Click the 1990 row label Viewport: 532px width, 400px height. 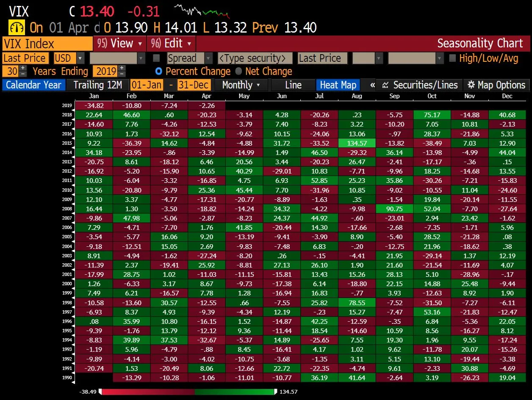pyautogui.click(x=67, y=378)
